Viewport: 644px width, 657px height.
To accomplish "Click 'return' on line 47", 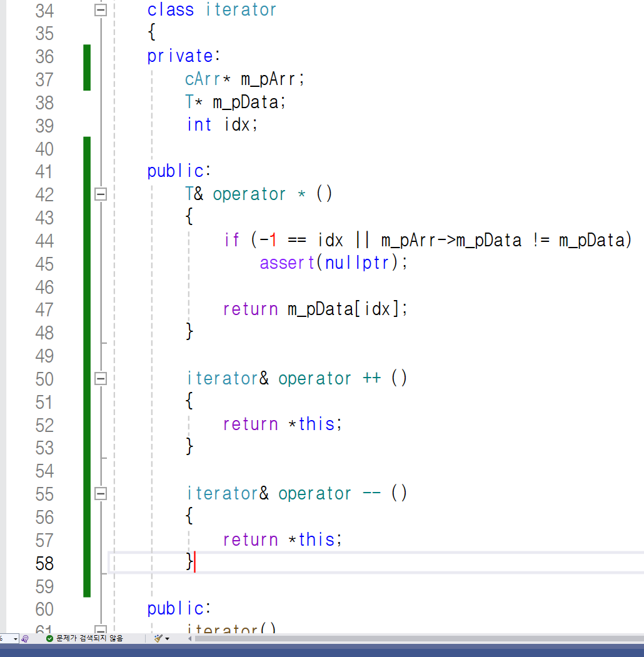I will 250,309.
